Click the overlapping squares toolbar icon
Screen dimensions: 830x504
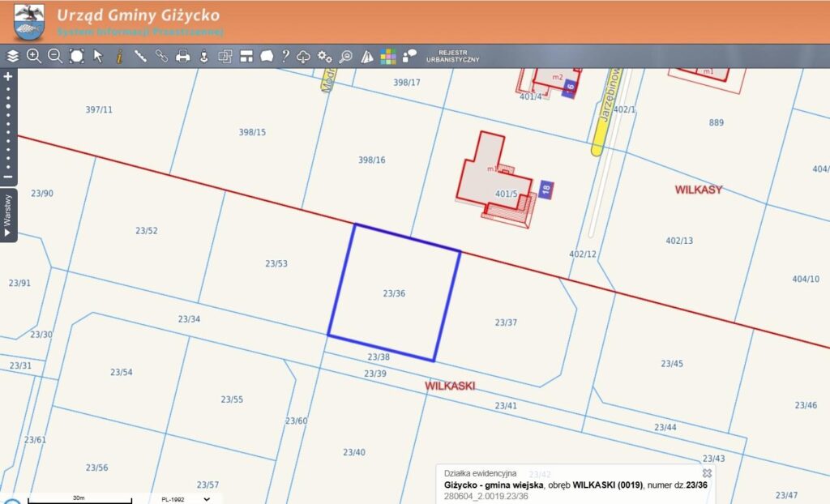pyautogui.click(x=225, y=56)
